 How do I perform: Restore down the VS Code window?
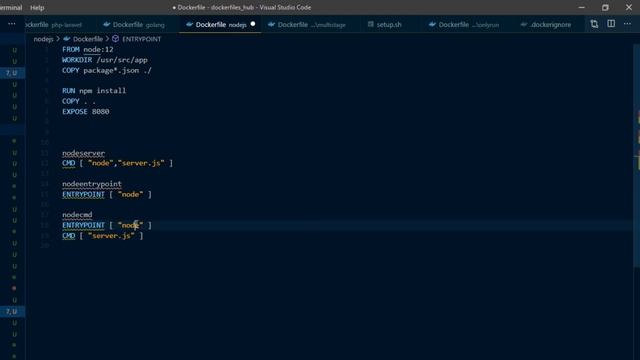pos(605,7)
